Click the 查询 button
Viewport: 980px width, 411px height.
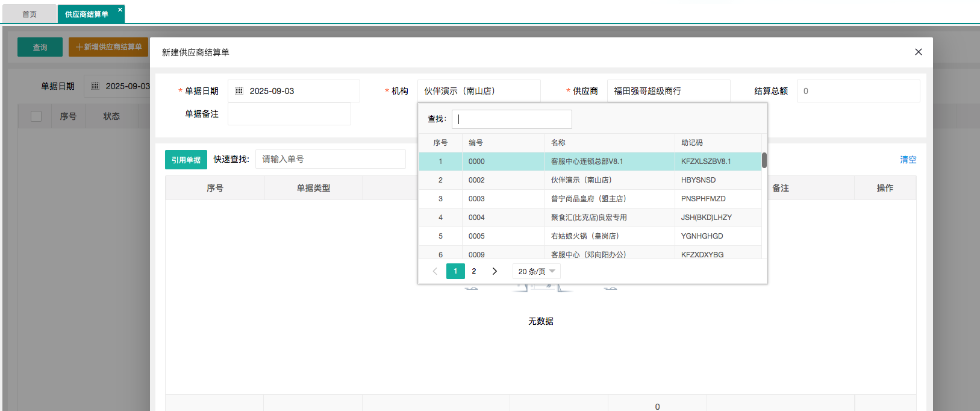pos(40,47)
